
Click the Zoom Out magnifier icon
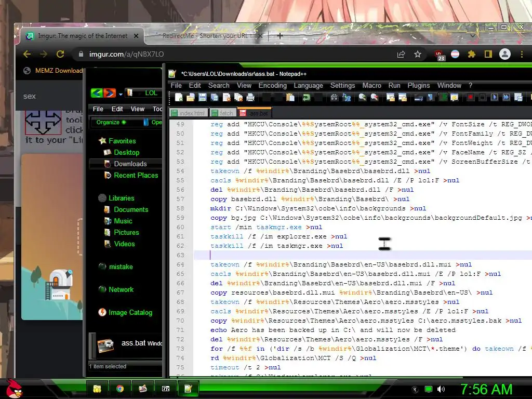374,98
